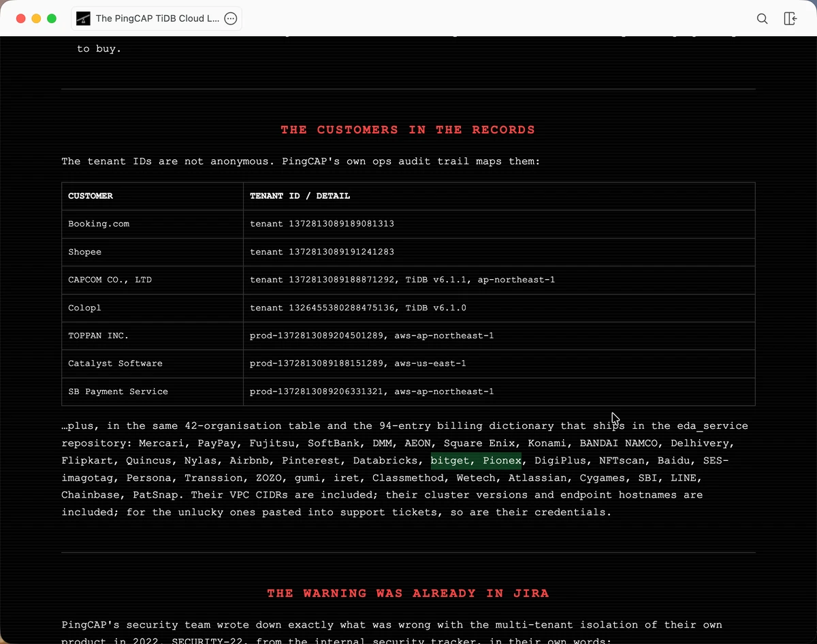Click the prod-1372813089204501289 detail cell

(499, 336)
